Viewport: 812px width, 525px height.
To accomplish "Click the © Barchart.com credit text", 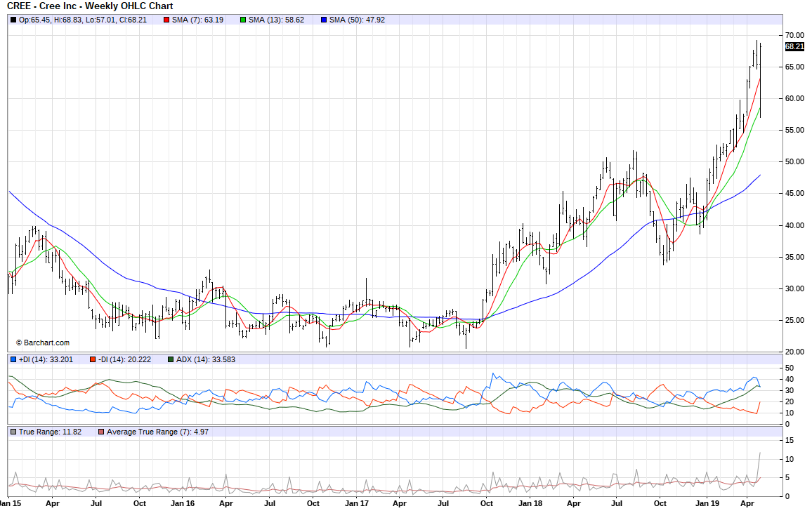I will (42, 343).
